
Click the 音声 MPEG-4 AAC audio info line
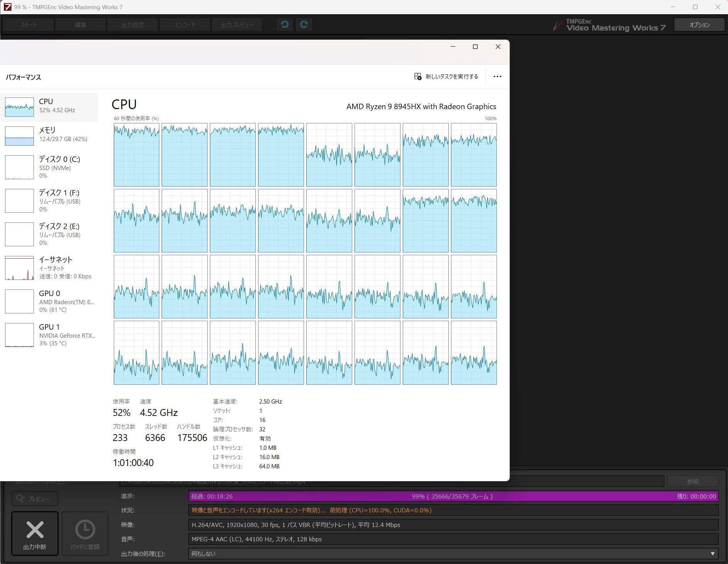click(x=453, y=539)
